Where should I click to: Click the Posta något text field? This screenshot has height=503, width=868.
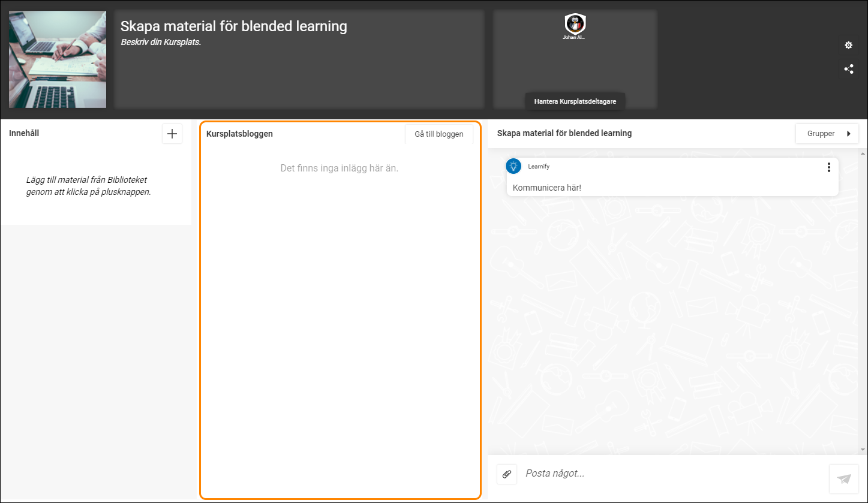point(672,474)
